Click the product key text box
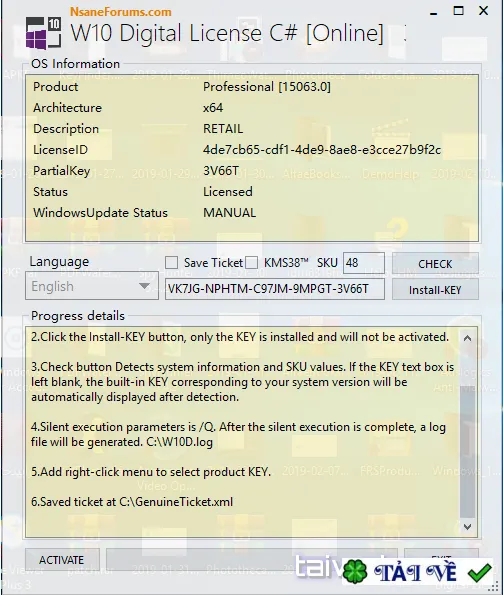Screen dimensions: 503x595 point(275,289)
